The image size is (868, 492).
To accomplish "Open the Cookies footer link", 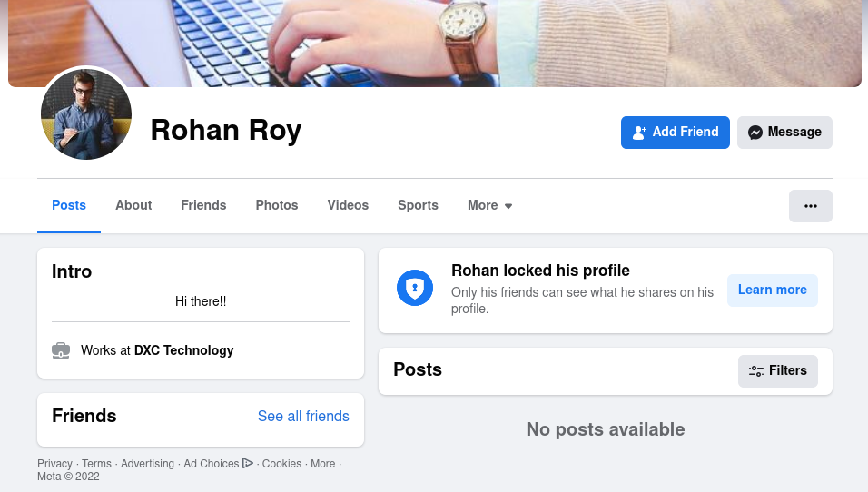I will tap(281, 464).
